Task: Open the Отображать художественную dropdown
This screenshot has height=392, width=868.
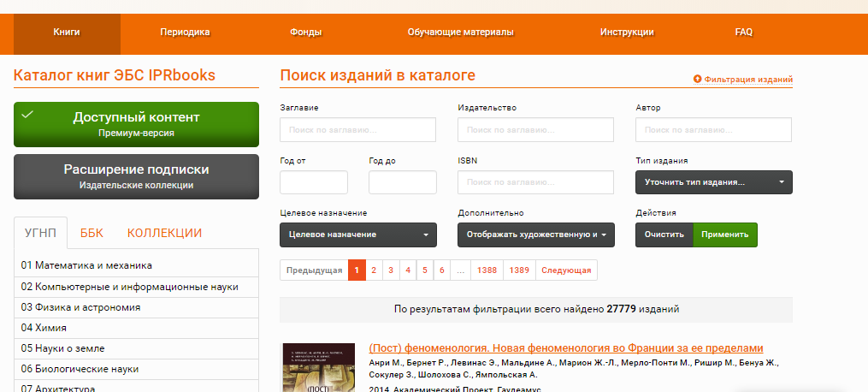Action: tap(535, 235)
